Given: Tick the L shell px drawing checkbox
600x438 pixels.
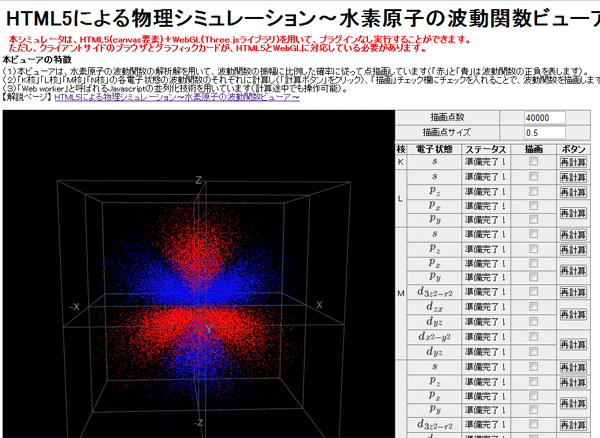Looking at the screenshot, I should coord(533,206).
